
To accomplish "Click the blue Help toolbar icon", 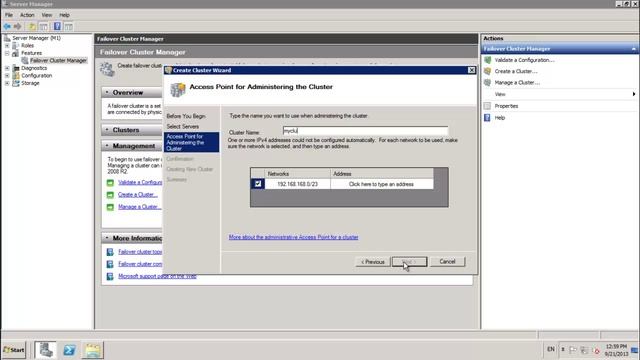I will click(x=57, y=27).
